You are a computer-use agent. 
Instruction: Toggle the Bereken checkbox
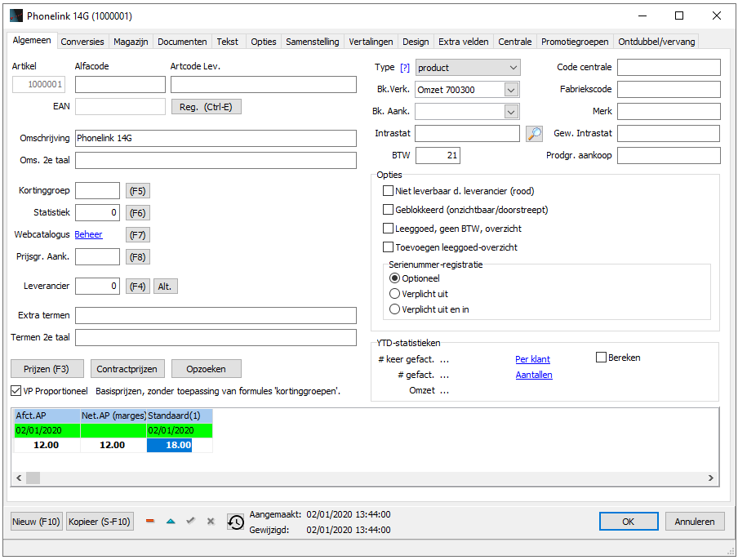pyautogui.click(x=601, y=358)
